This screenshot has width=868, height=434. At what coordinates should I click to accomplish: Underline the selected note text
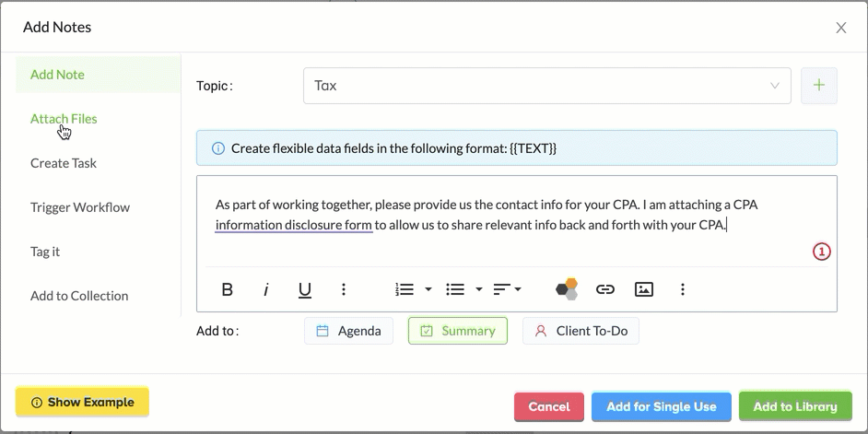(x=304, y=289)
